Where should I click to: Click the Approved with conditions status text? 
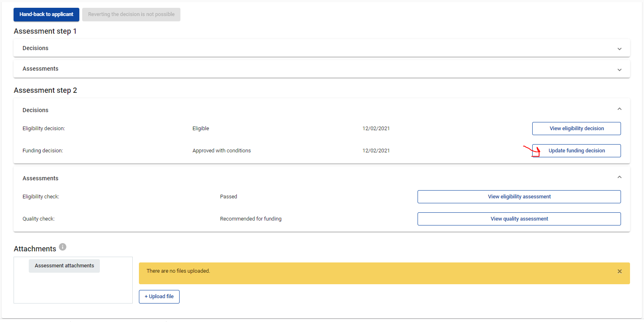[x=222, y=151]
